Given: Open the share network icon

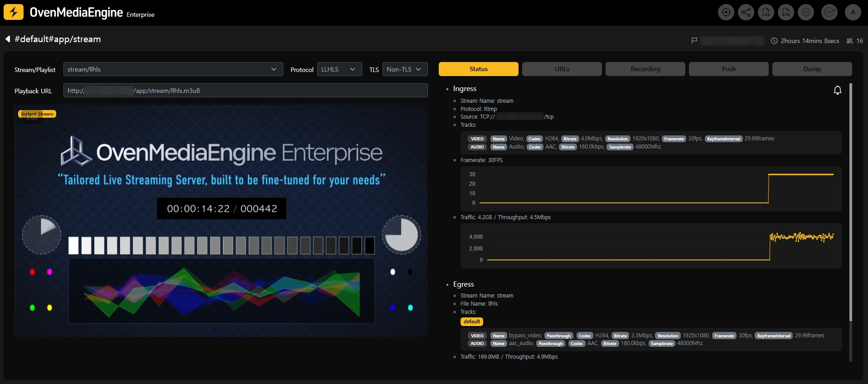Looking at the screenshot, I should (746, 12).
